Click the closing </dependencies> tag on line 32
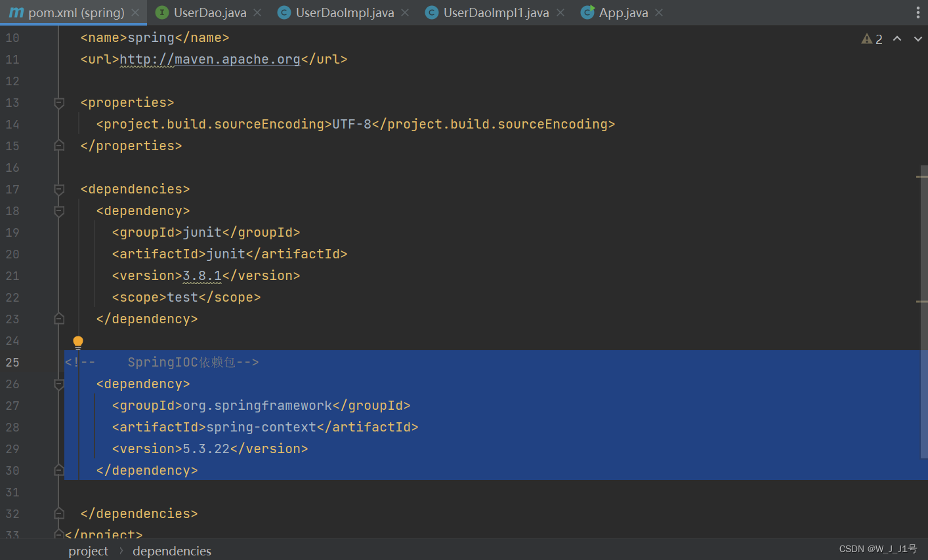Screen dimensions: 928x560 coord(139,513)
